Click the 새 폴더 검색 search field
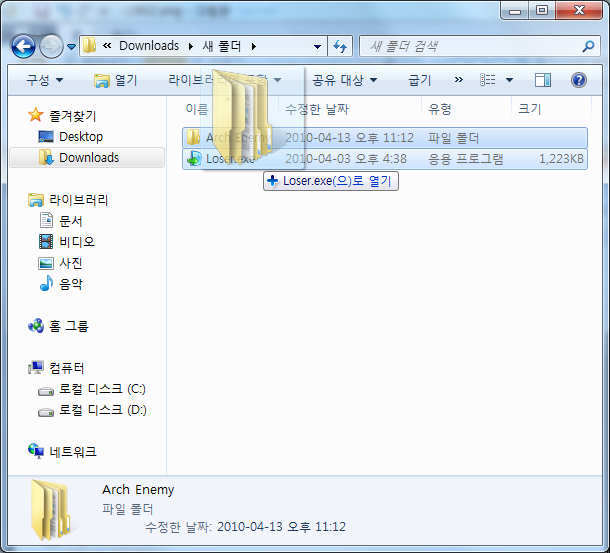The height and width of the screenshot is (553, 610). click(473, 47)
